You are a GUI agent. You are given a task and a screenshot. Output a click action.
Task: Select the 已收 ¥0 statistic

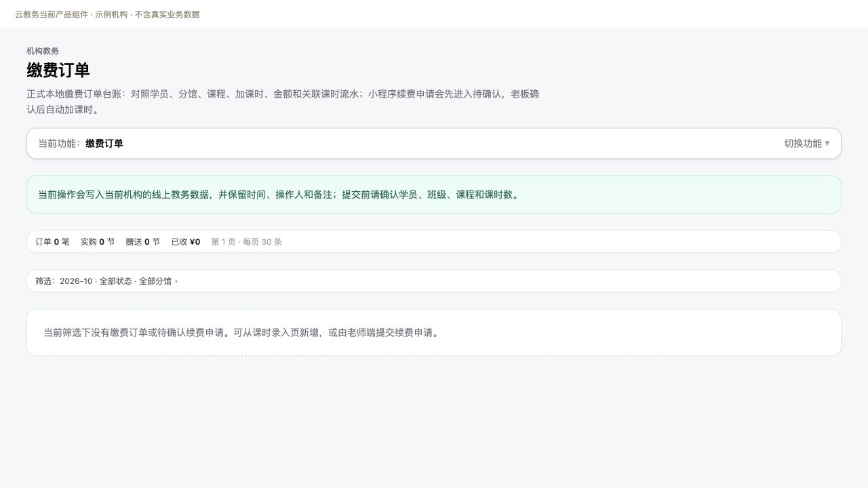tap(186, 242)
